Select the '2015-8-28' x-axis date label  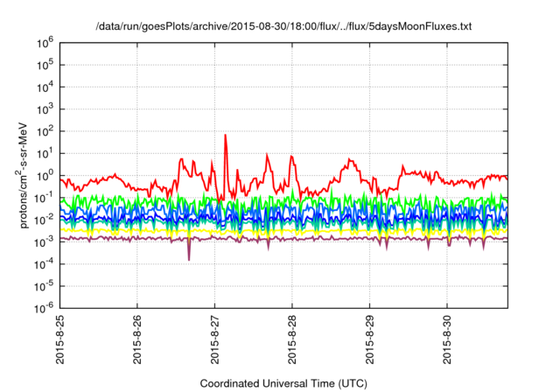(292, 339)
